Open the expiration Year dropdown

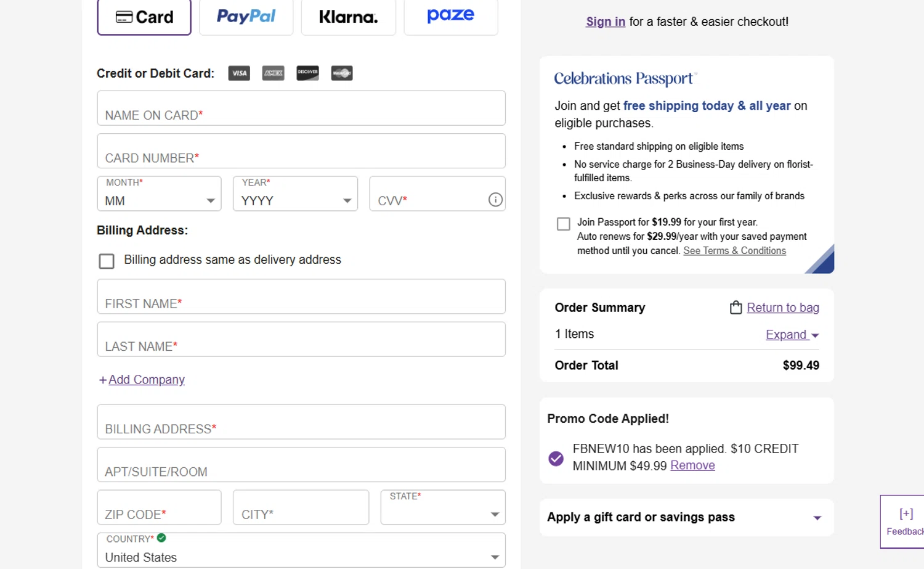[x=295, y=194]
